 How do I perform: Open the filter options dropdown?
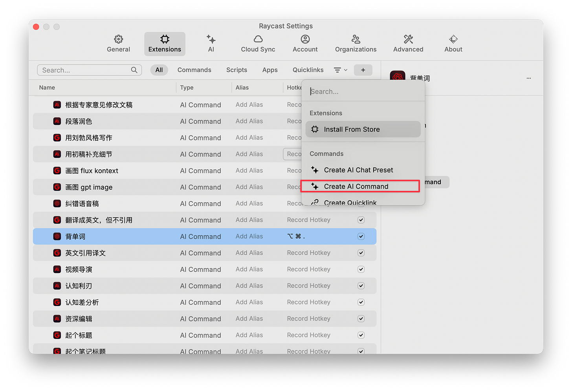(x=340, y=70)
